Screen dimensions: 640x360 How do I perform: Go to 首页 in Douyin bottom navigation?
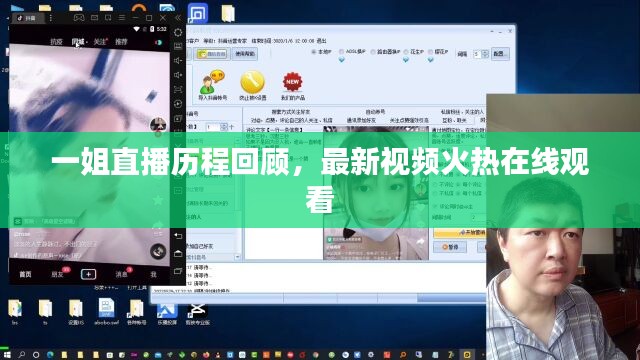[x=25, y=274]
